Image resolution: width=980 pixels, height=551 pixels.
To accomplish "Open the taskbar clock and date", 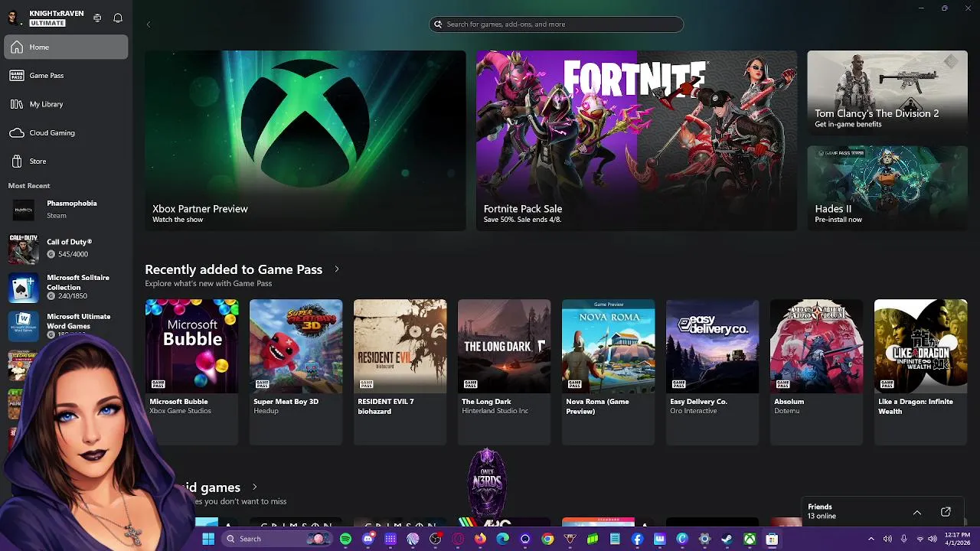I will (x=957, y=539).
